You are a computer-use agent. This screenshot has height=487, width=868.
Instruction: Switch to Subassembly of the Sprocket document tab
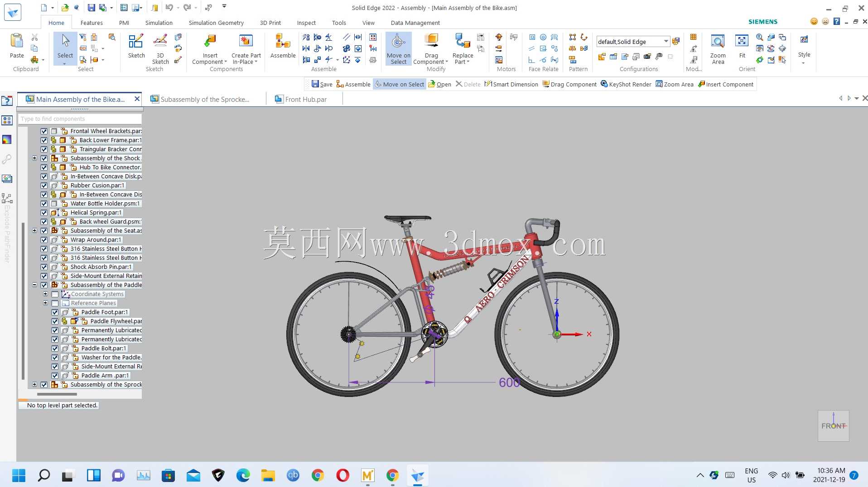(205, 99)
